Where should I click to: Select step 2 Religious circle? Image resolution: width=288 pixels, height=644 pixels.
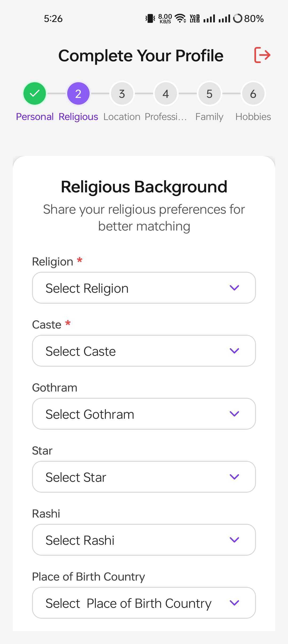78,93
